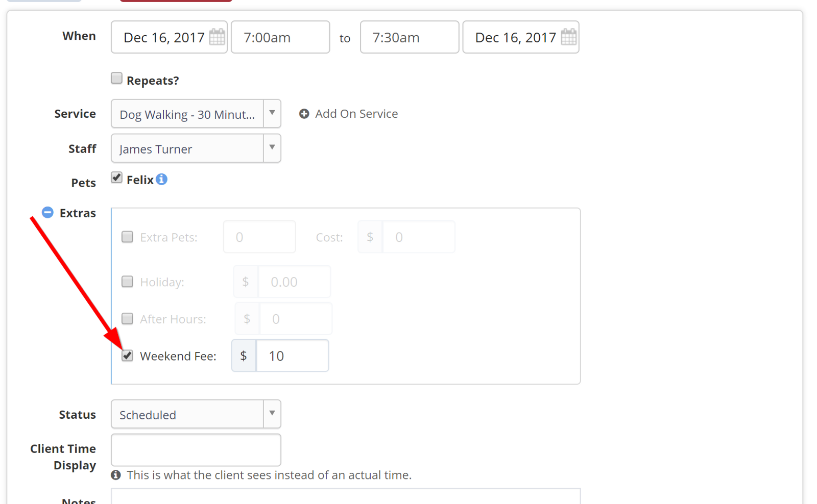Edit the 7:00am start time field
Viewport: 817px width, 504px height.
tap(280, 37)
